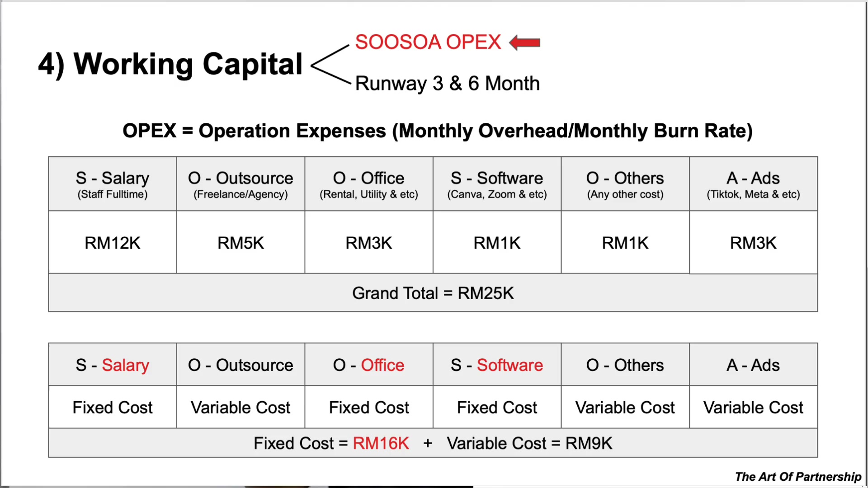Select the O - Outsource (Freelance/Agency) header
The image size is (868, 488).
[241, 184]
